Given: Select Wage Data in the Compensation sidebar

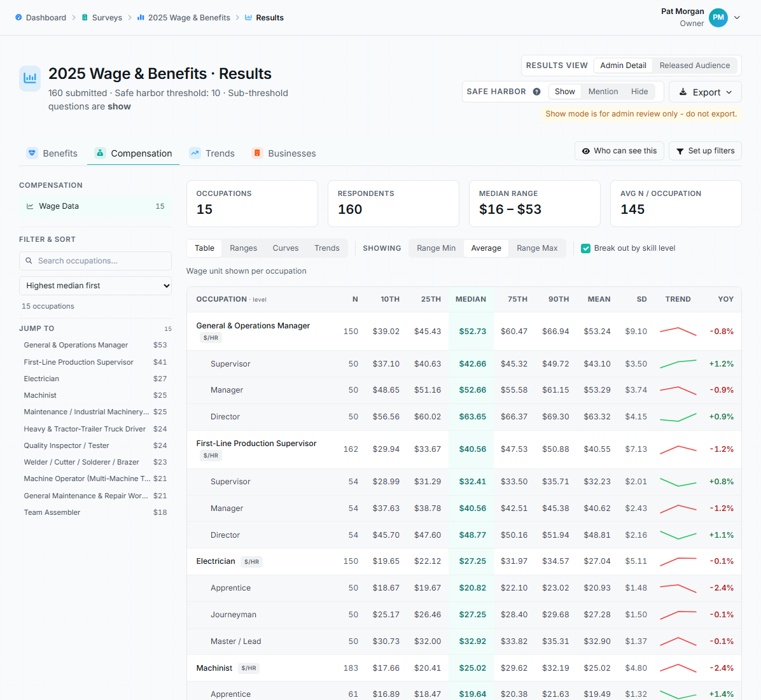Looking at the screenshot, I should (95, 206).
